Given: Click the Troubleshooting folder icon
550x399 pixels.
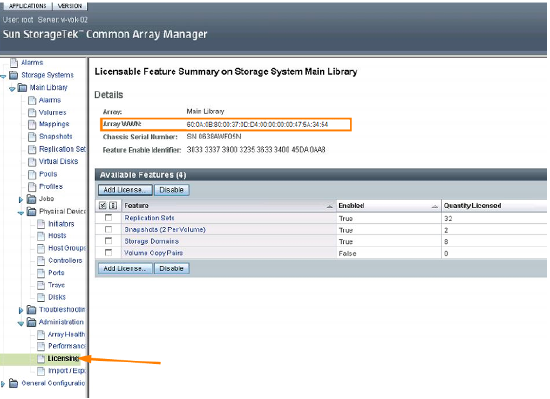Looking at the screenshot, I should pos(32,310).
